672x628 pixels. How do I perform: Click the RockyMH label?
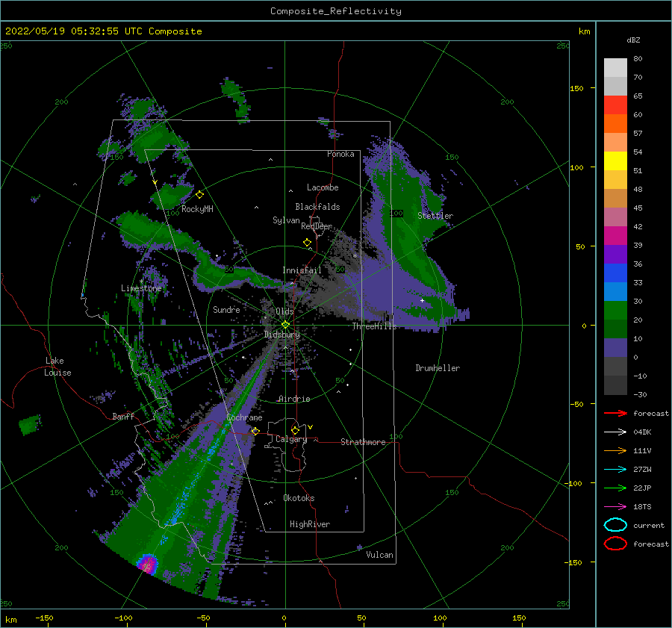(197, 209)
